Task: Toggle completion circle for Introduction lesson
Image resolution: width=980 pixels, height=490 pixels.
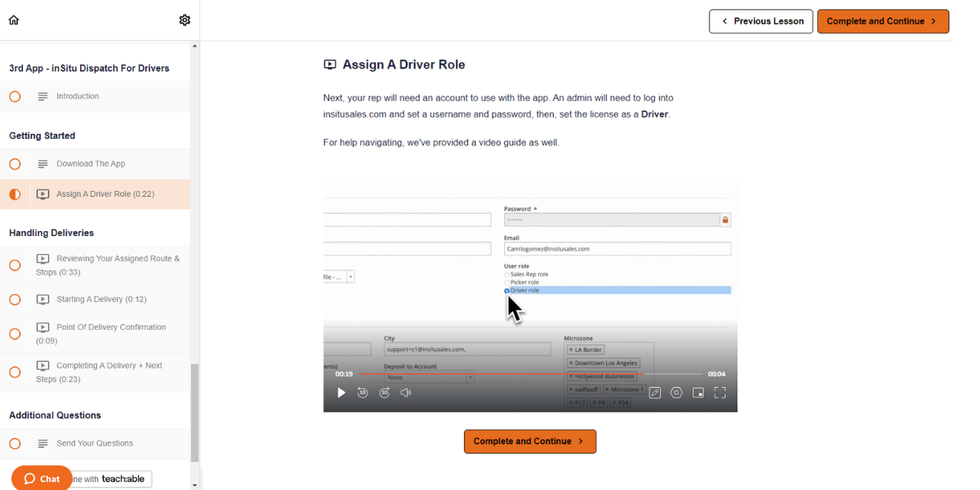Action: pos(15,96)
